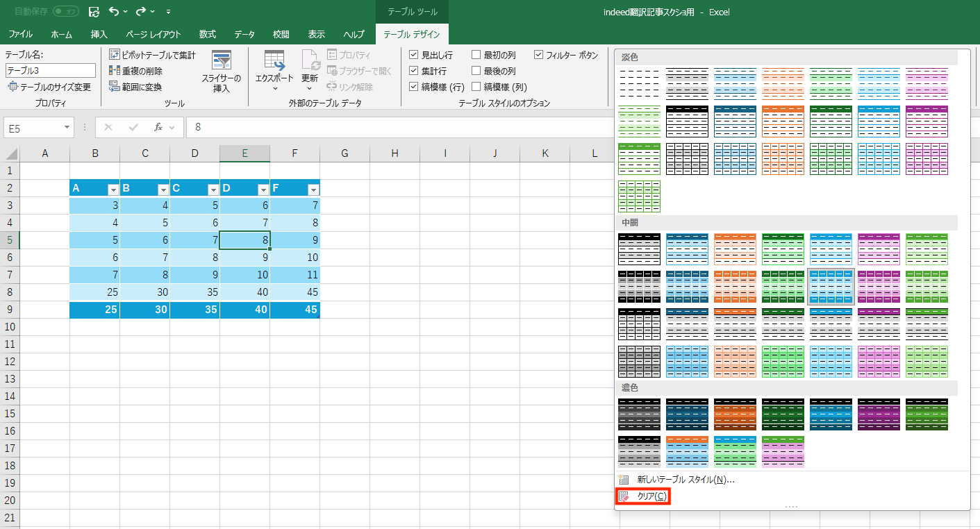This screenshot has width=980, height=529.
Task: Click the Undo arrow icon
Action: pos(115,12)
